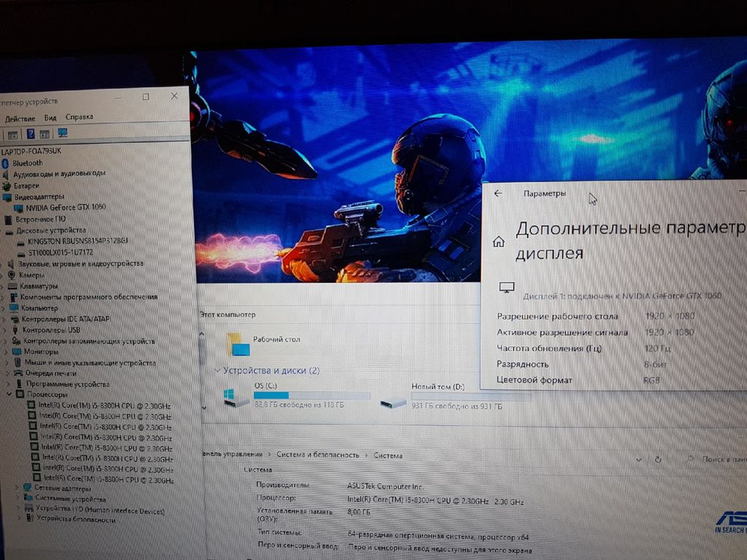Click the Устройства HID icon
The height and width of the screenshot is (560, 747).
30,508
